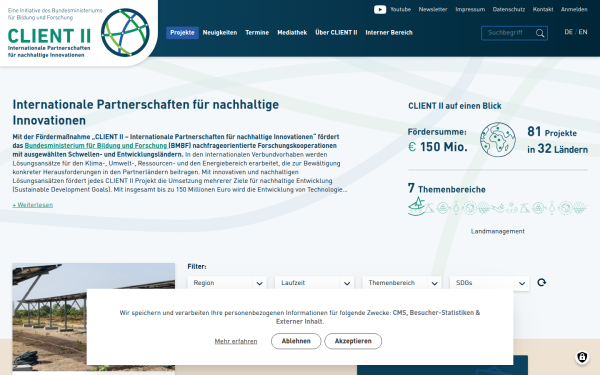Select the sun theme icon
This screenshot has width=600, height=375.
(511, 207)
